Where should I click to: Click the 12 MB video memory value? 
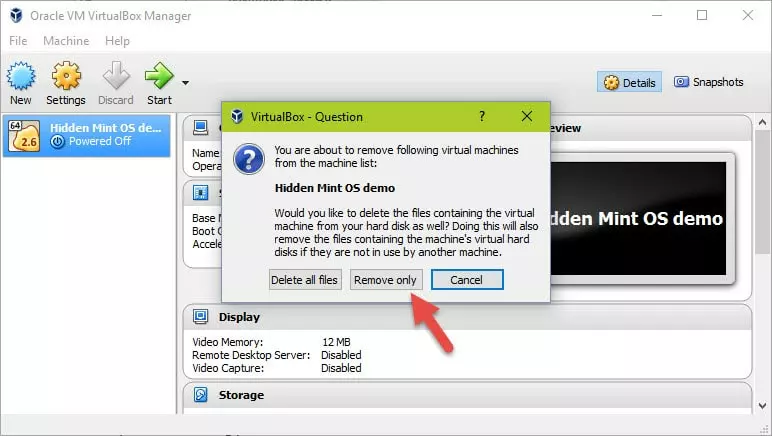[336, 342]
